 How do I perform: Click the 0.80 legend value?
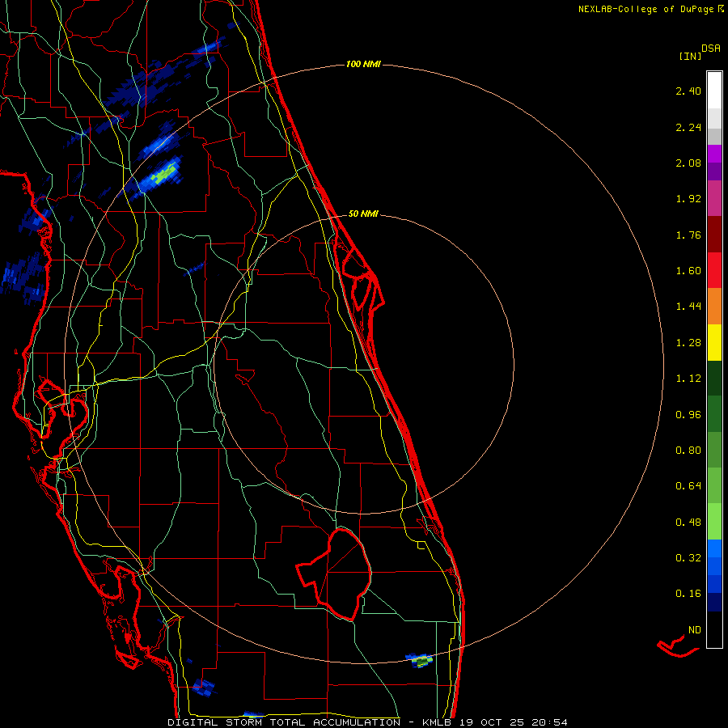tap(688, 451)
